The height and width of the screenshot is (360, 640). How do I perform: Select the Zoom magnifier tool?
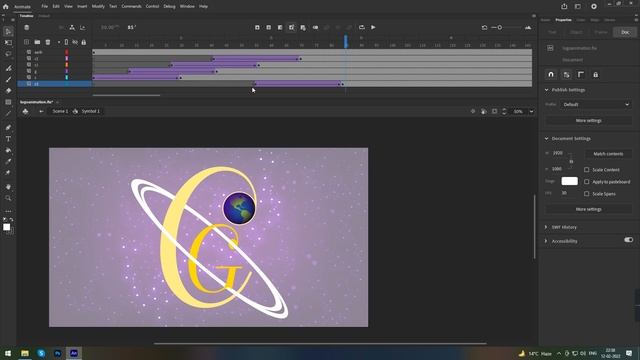pyautogui.click(x=8, y=198)
